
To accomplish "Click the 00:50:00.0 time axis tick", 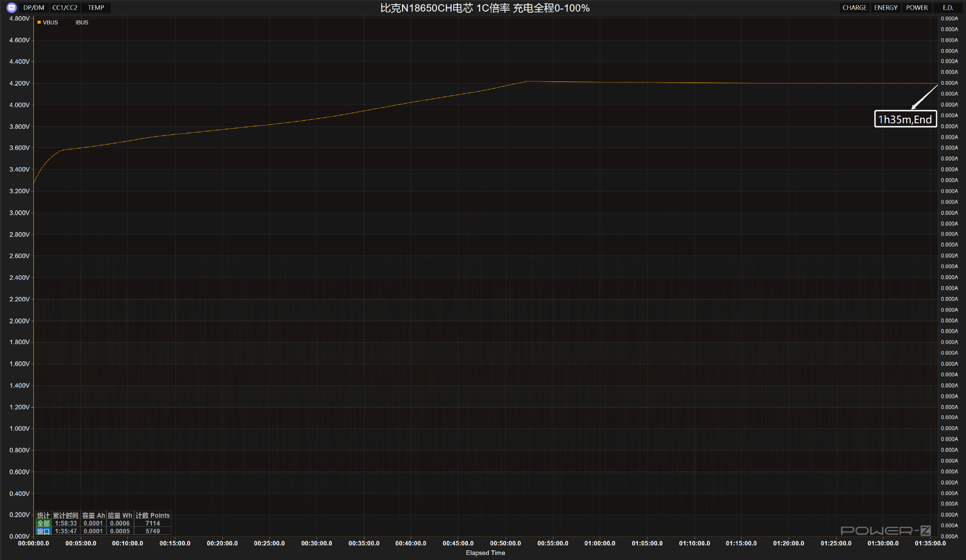I will point(505,543).
